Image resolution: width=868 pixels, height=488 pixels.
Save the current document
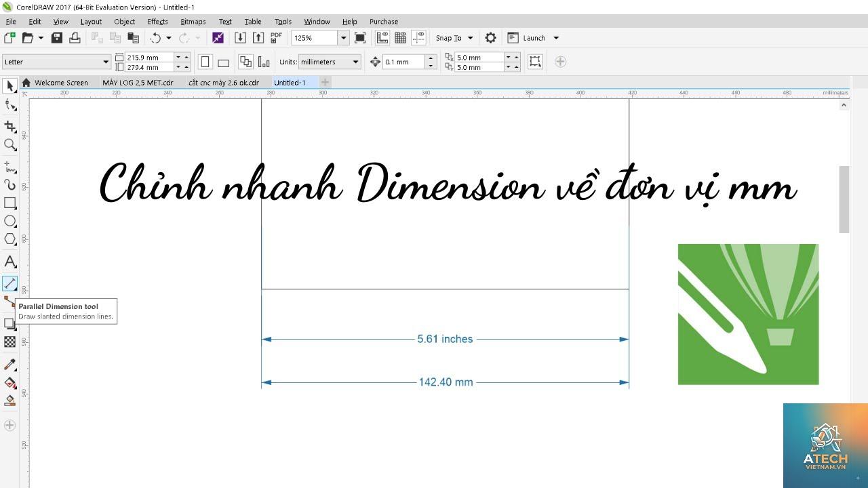coord(57,38)
